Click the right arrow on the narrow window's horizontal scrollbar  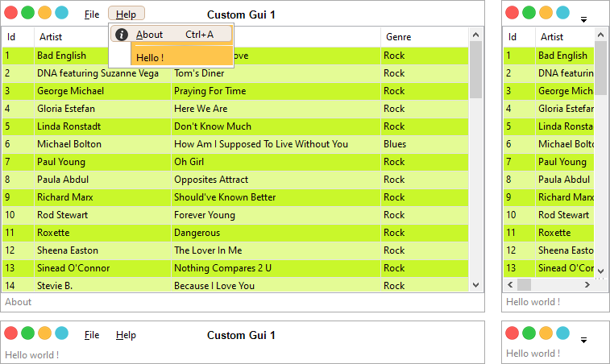tap(587, 285)
